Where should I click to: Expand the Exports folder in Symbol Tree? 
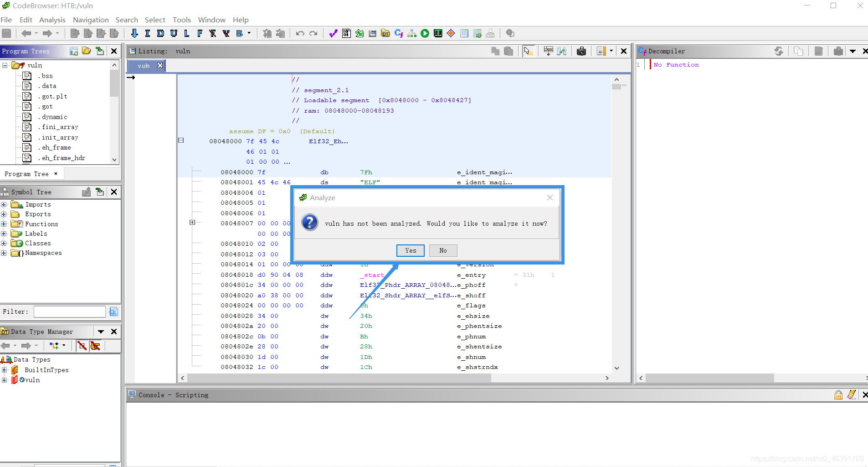4,214
